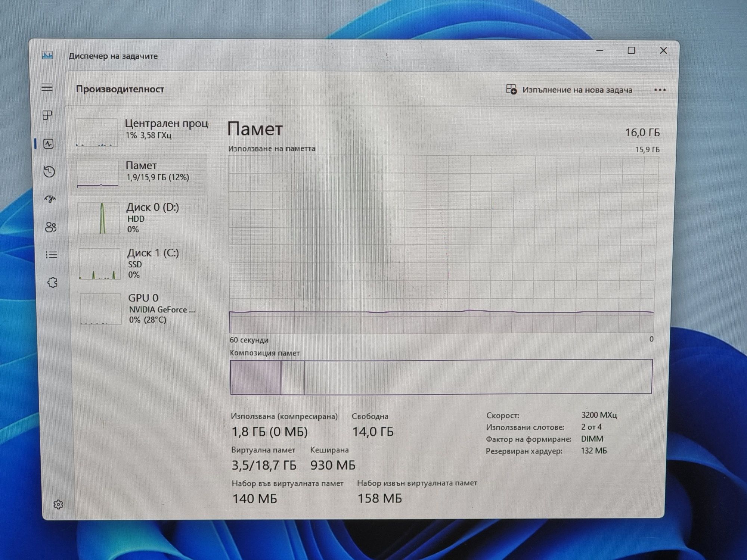Click the '16,0 ГБ' total memory label
747x560 pixels.
tap(642, 133)
